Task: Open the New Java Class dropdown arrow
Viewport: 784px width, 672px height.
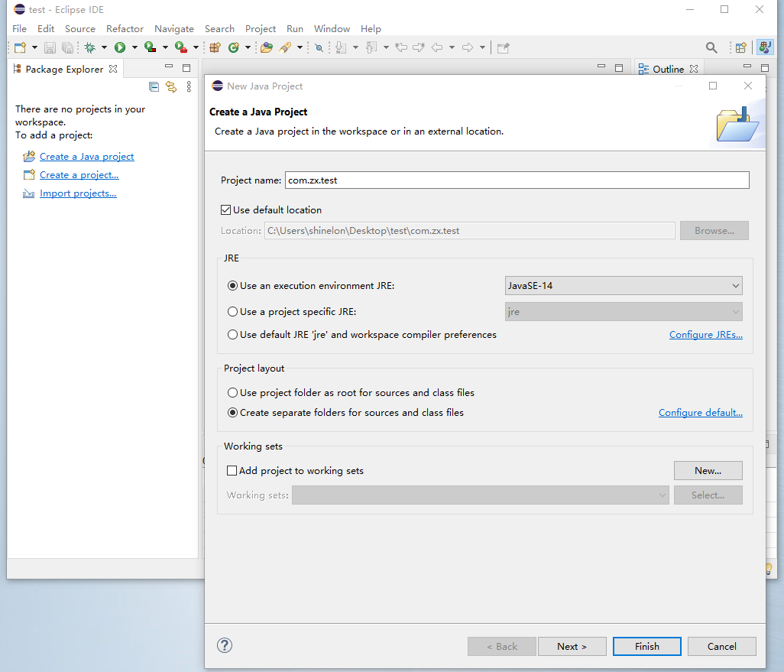Action: coord(248,47)
